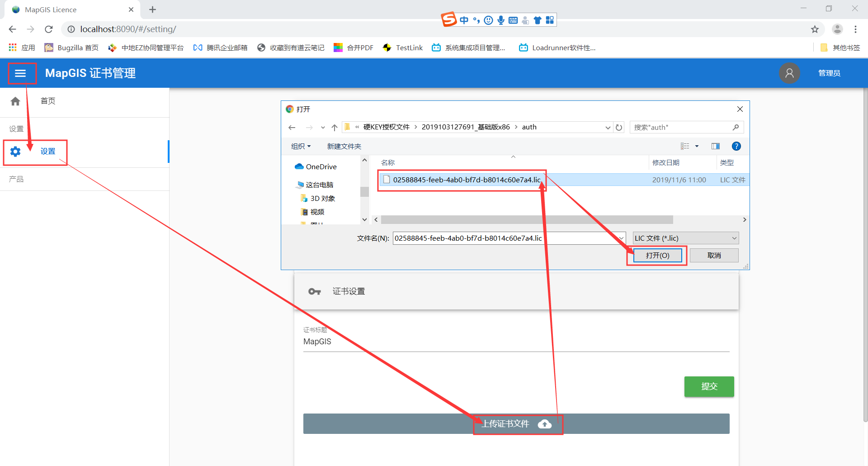Open the view options dropdown arrow

tap(697, 146)
